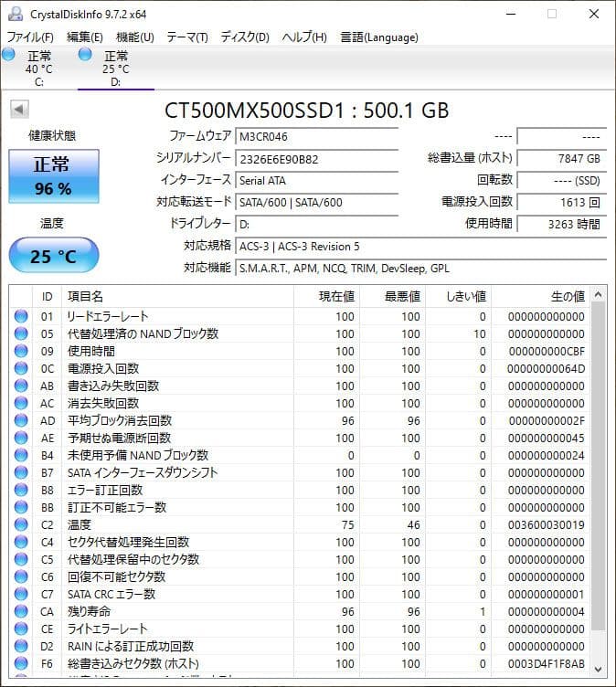Screen dimensions: 616x687
Task: Click raw value 000000000CBF in 使用時間 row
Action: [547, 352]
